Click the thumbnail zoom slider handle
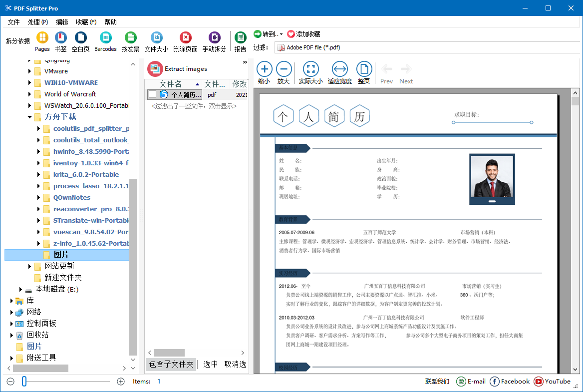The image size is (583, 392). coord(24,381)
